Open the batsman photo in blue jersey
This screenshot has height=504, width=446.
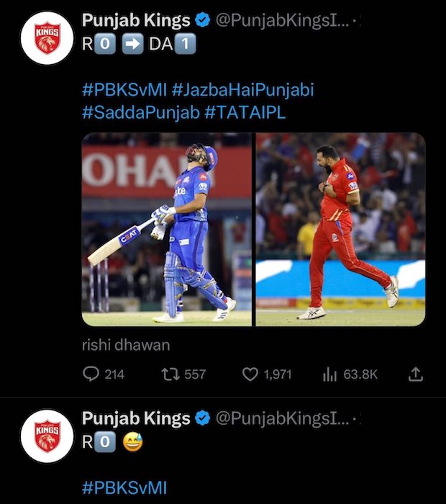click(167, 230)
